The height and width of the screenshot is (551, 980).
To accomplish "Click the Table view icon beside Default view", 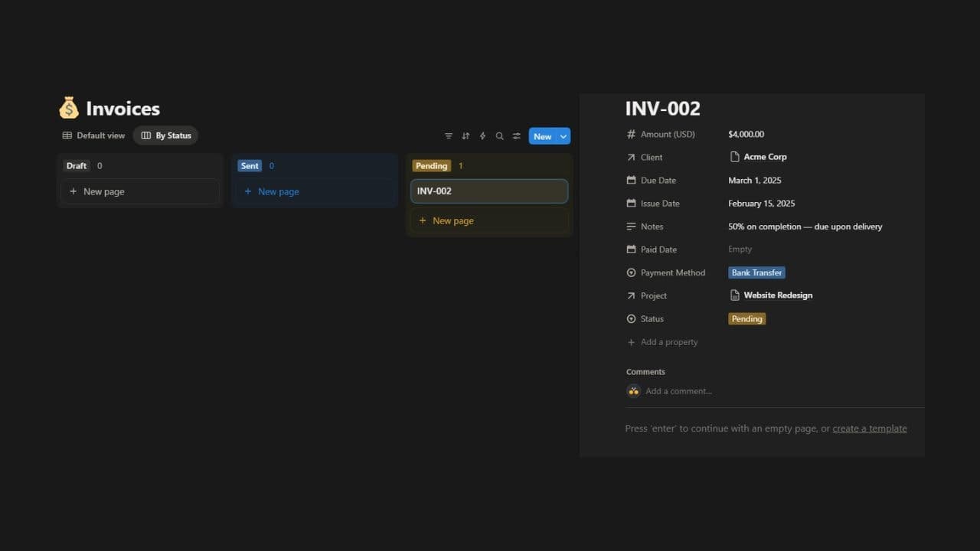I will coord(67,135).
